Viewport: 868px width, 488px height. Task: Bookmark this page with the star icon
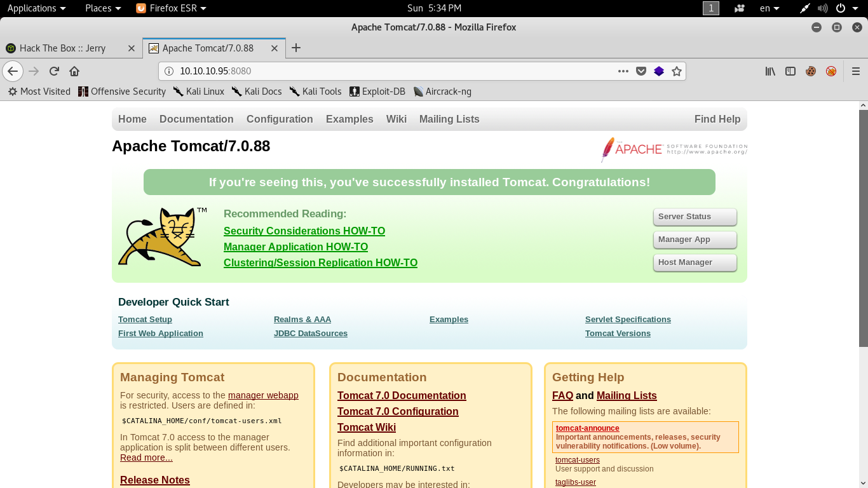click(677, 71)
